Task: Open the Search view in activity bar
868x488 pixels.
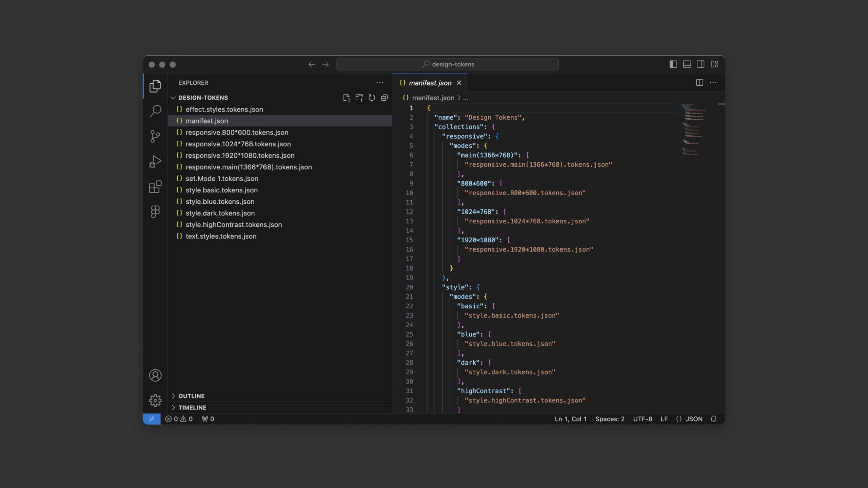Action: (155, 111)
